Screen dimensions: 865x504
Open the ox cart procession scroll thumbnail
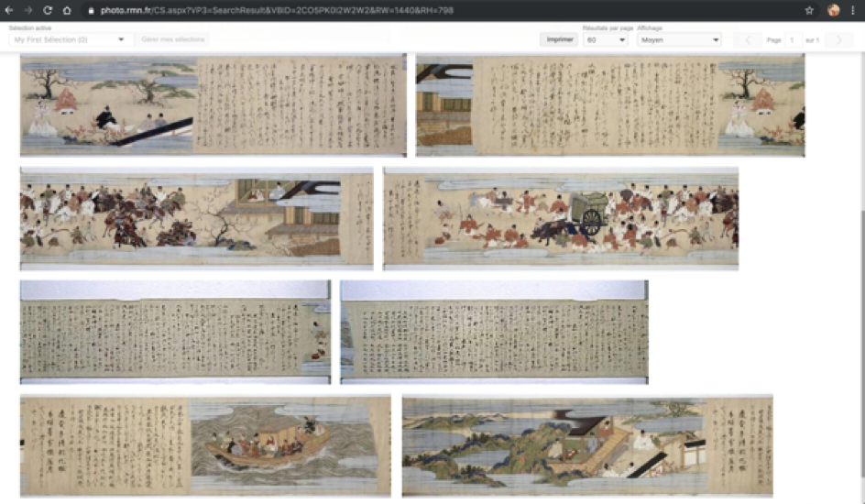point(560,218)
